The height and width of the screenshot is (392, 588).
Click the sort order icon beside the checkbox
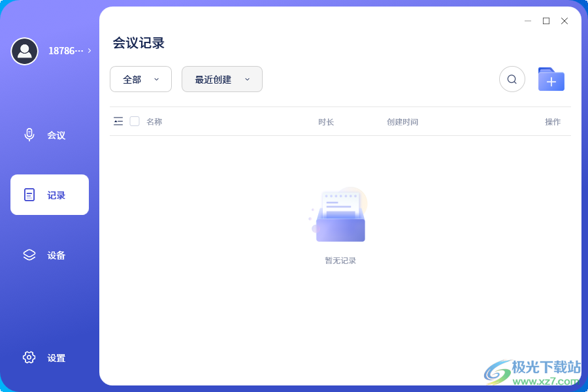pyautogui.click(x=118, y=121)
